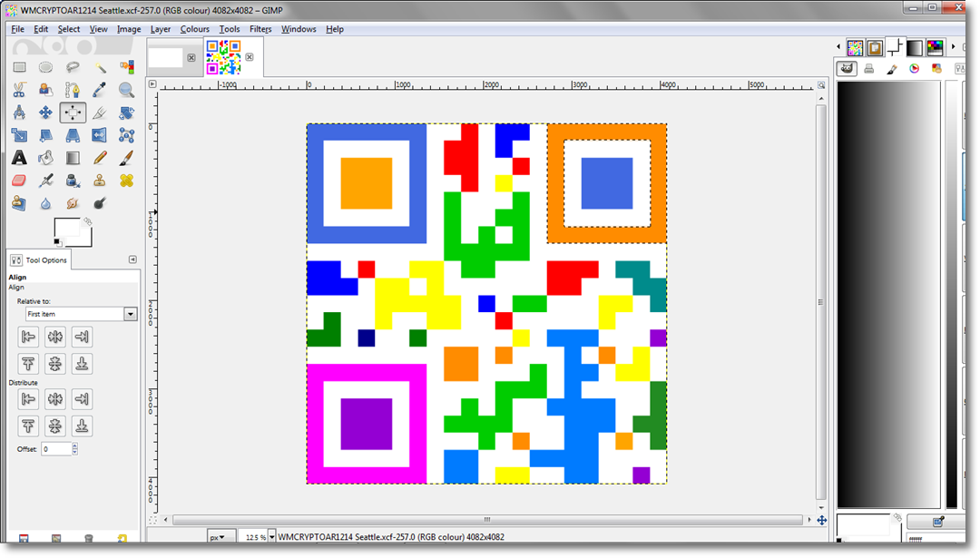This screenshot has height=558, width=980.
Task: Select the Heal bandage tool
Action: coord(126,181)
